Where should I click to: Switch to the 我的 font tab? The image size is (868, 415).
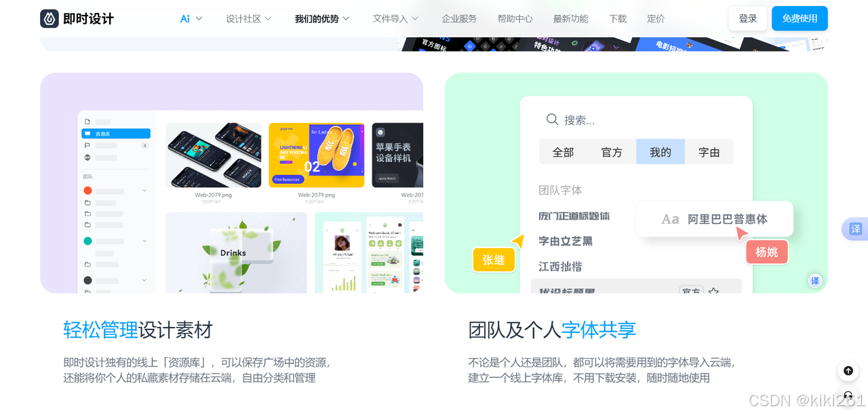(x=660, y=152)
